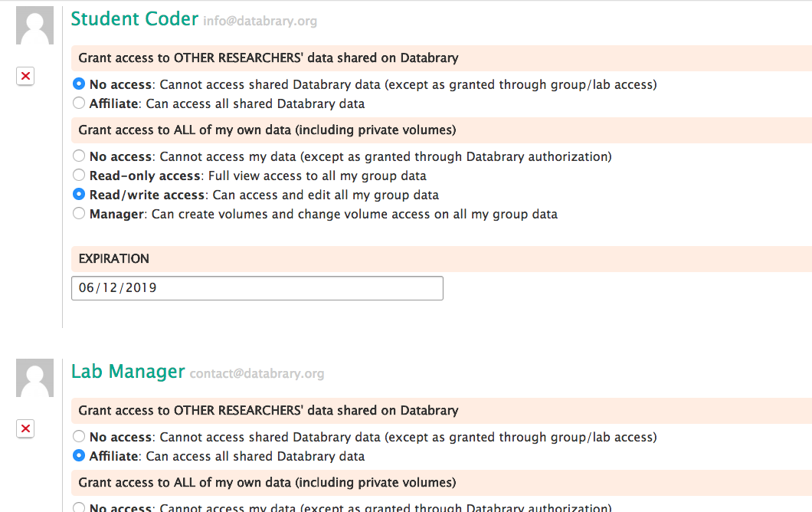
Task: Select No access to Lab Manager's own data
Action: pyautogui.click(x=79, y=507)
